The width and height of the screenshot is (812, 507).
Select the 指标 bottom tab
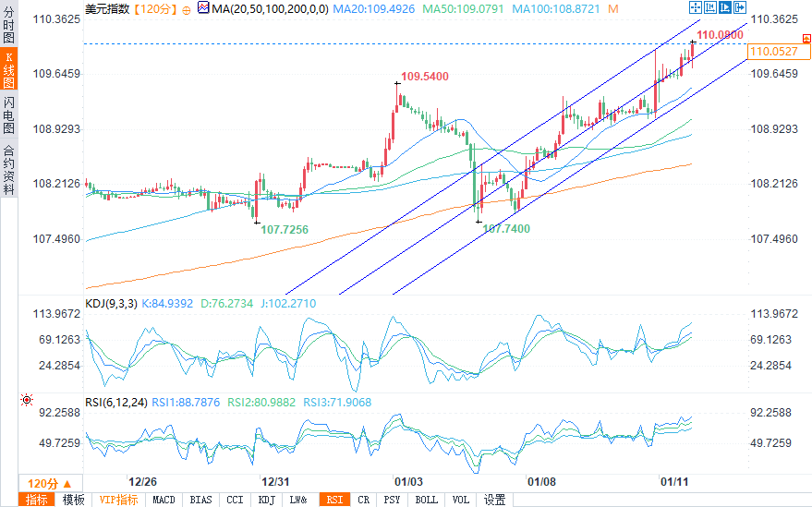click(x=37, y=500)
